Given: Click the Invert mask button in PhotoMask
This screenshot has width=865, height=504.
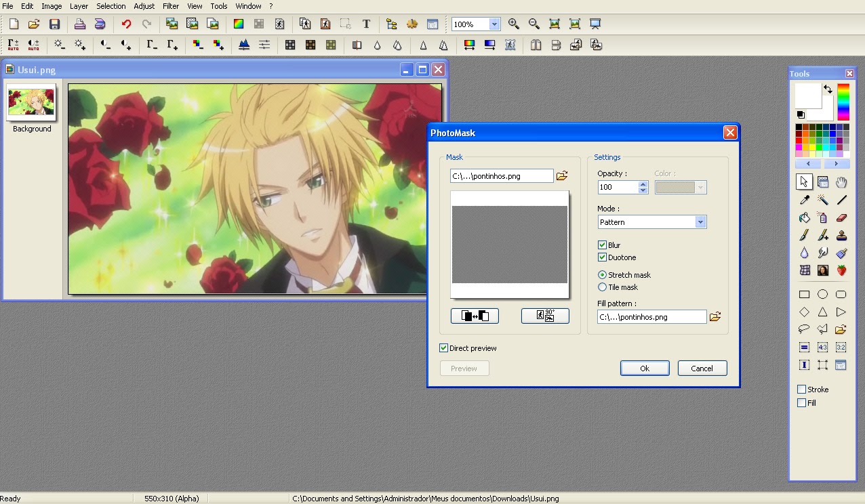Looking at the screenshot, I should [x=475, y=316].
